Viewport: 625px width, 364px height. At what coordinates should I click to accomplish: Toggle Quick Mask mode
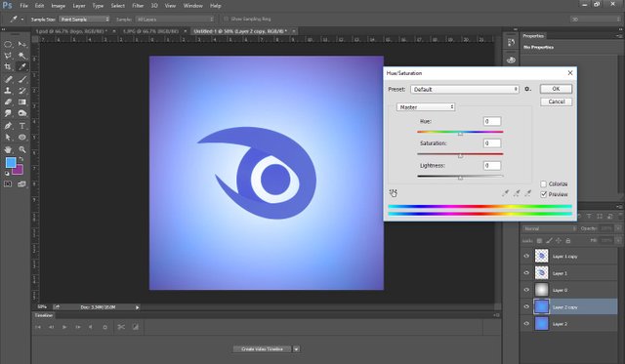pyautogui.click(x=8, y=184)
